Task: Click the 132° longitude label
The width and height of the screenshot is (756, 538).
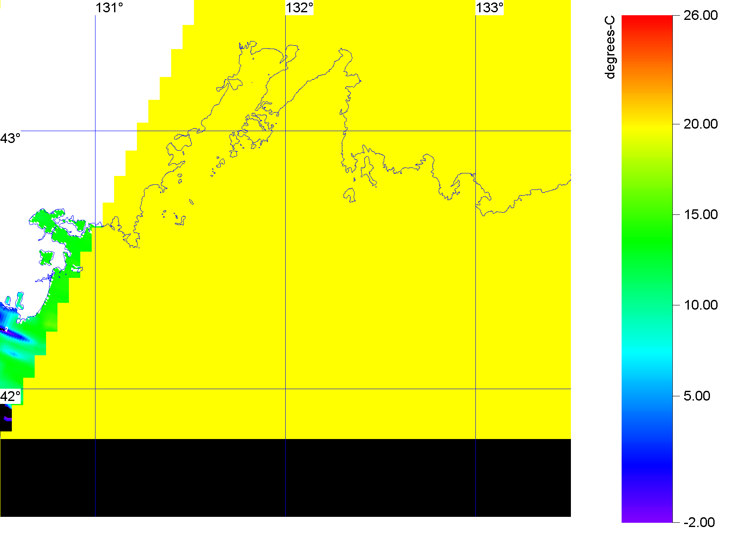Action: tap(299, 8)
